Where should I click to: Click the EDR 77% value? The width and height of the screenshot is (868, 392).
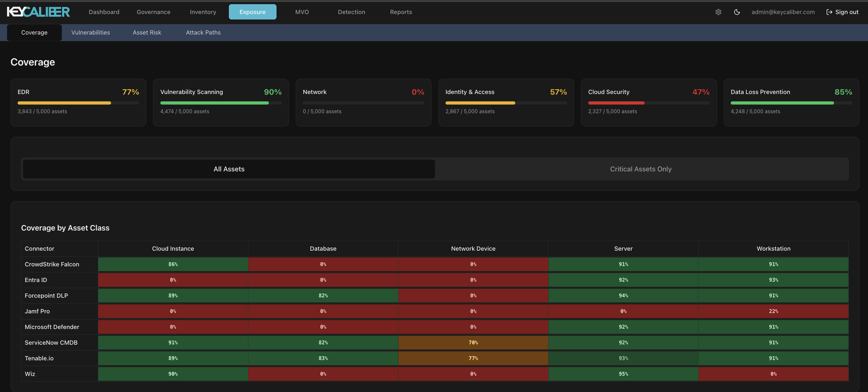130,92
